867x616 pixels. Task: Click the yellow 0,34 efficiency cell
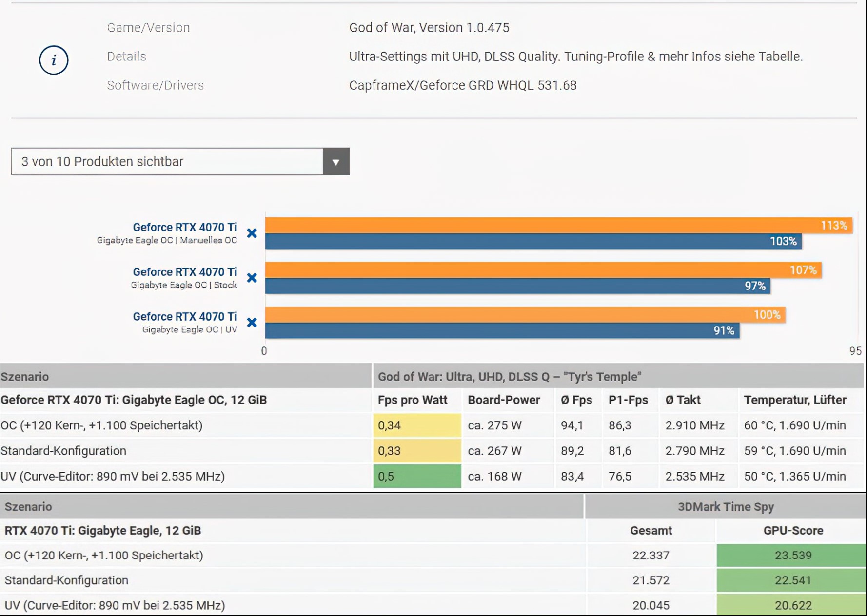click(417, 425)
